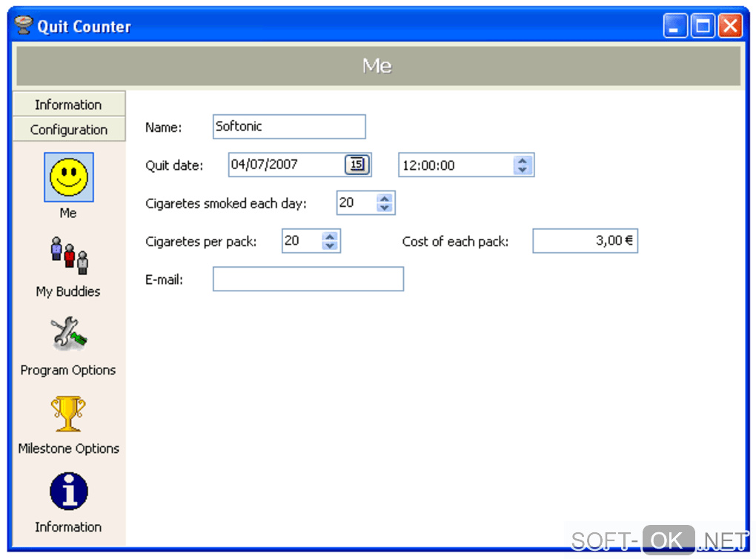Minimize the Quit Counter window
Screen dimensions: 756x559
675,25
